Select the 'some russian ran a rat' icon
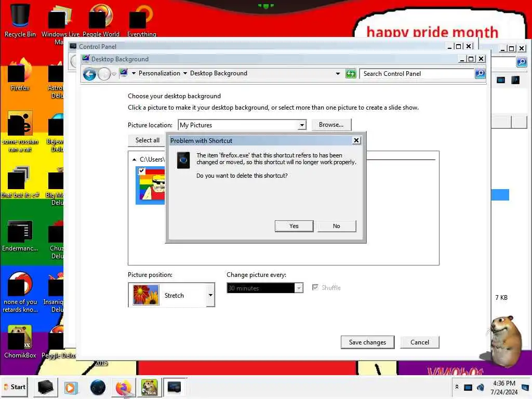 (20, 131)
